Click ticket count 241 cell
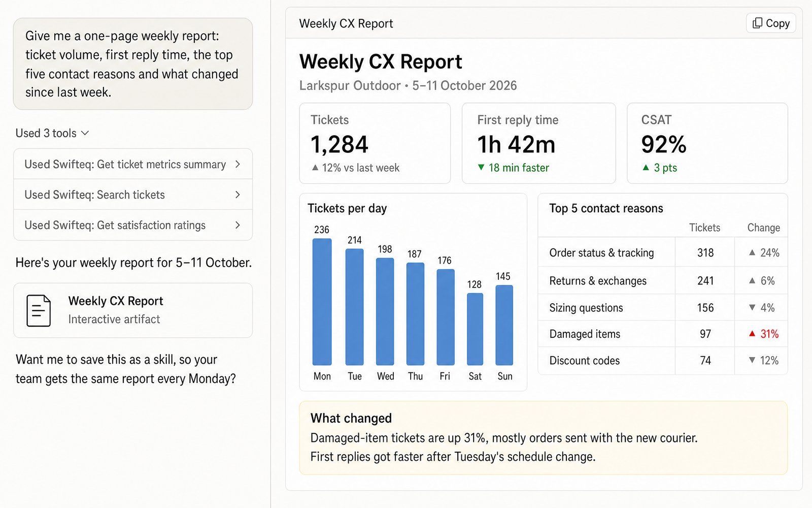 click(x=705, y=280)
